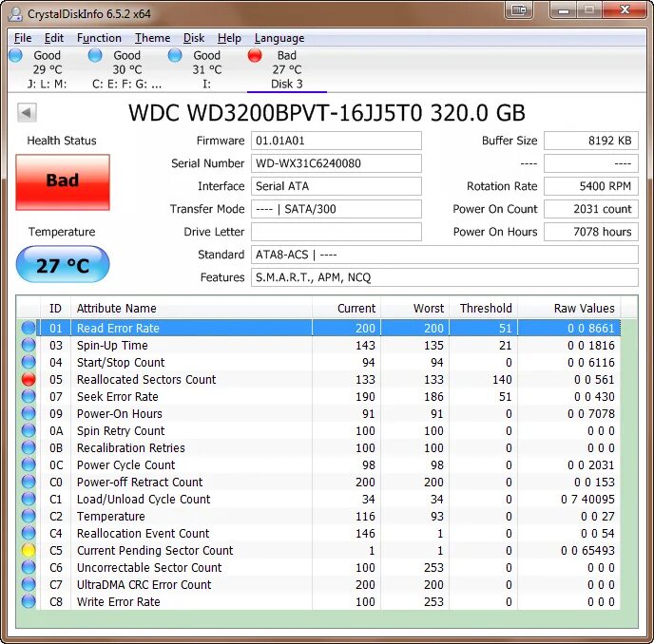The image size is (654, 644).
Task: Open the Disk menu
Action: click(x=194, y=38)
